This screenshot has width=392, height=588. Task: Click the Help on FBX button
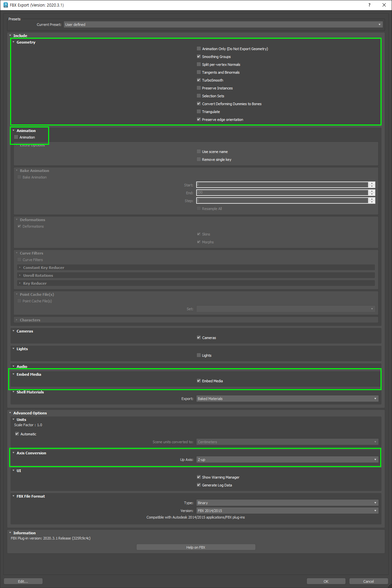click(x=196, y=547)
